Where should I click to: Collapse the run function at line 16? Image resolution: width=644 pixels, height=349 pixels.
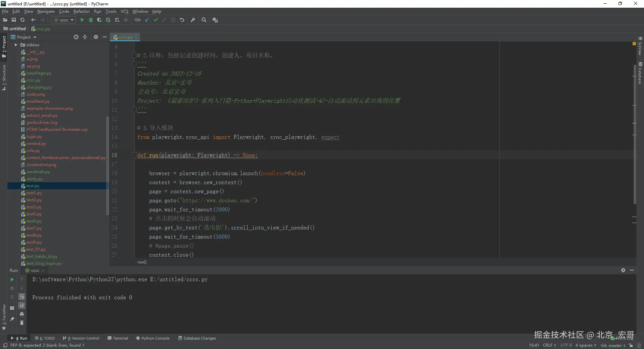point(134,155)
